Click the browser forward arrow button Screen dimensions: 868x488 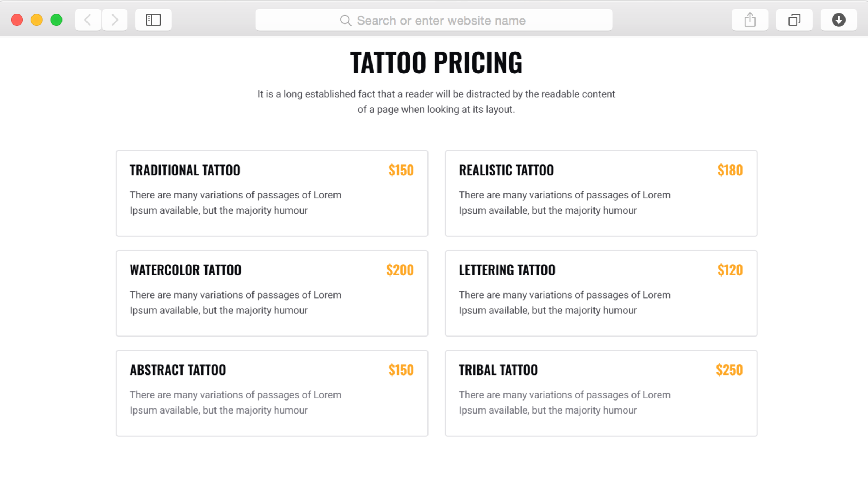(x=115, y=20)
